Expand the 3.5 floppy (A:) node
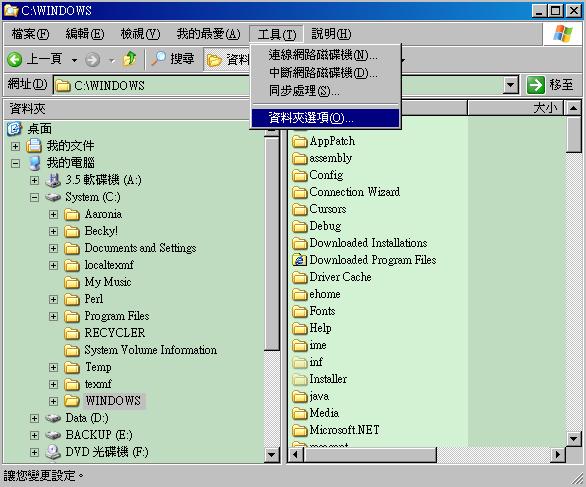 34,180
